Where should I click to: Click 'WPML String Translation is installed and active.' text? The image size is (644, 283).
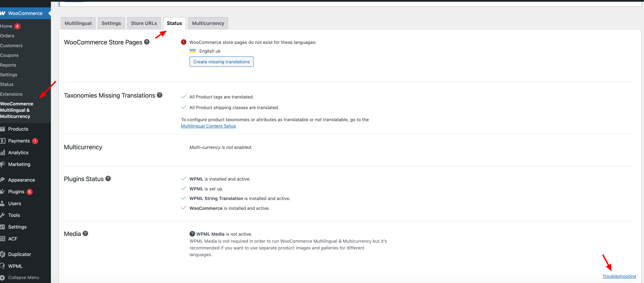coord(240,198)
